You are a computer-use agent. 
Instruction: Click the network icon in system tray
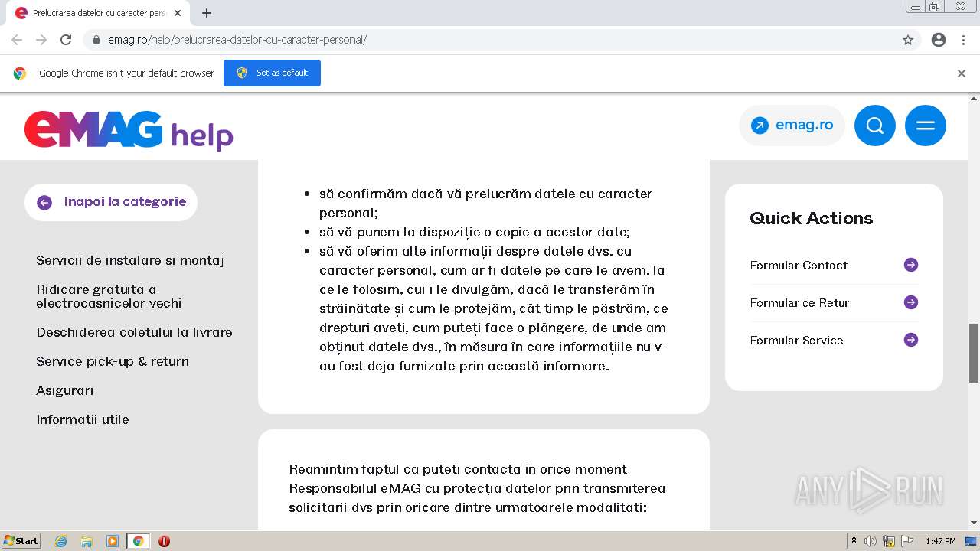pos(888,541)
